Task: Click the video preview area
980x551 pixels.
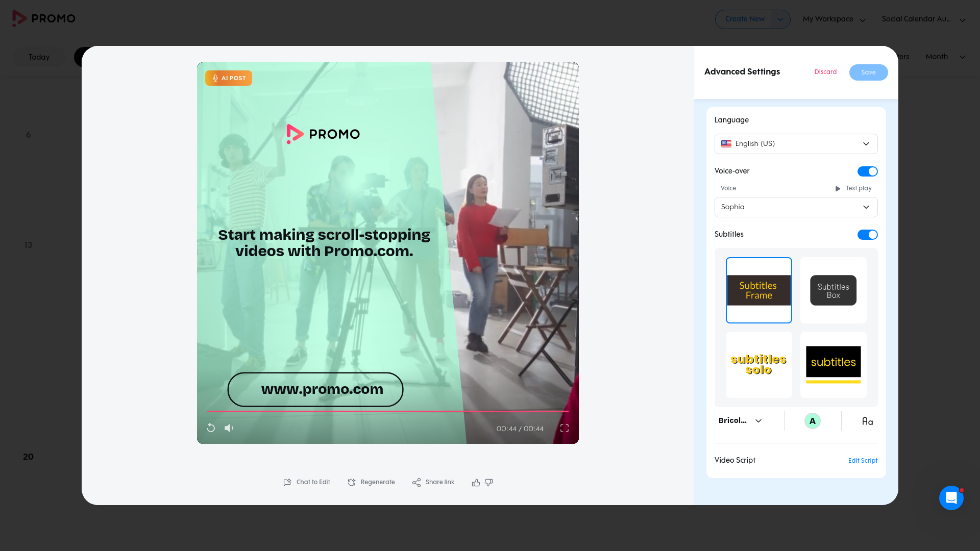Action: pyautogui.click(x=388, y=253)
